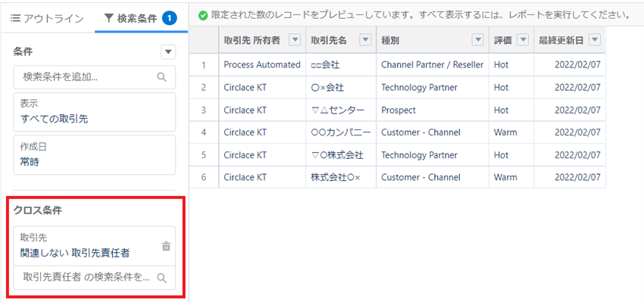Click the 〇×会社 account name cell
The image size is (644, 302).
pos(341,87)
